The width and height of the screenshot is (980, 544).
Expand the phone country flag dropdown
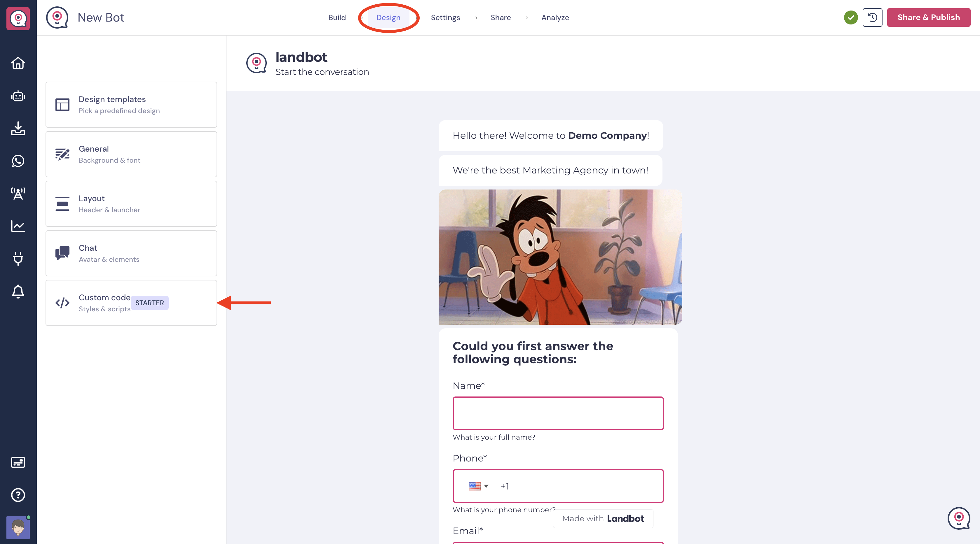[x=478, y=486]
